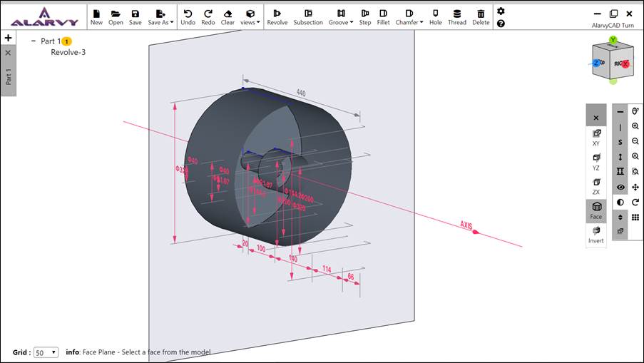Click the 100 dimension label

pyautogui.click(x=261, y=248)
